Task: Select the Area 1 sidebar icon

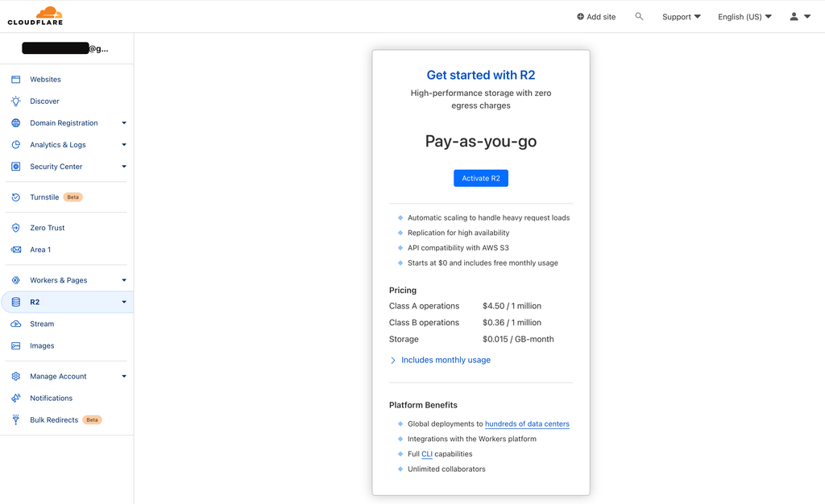Action: pos(15,250)
